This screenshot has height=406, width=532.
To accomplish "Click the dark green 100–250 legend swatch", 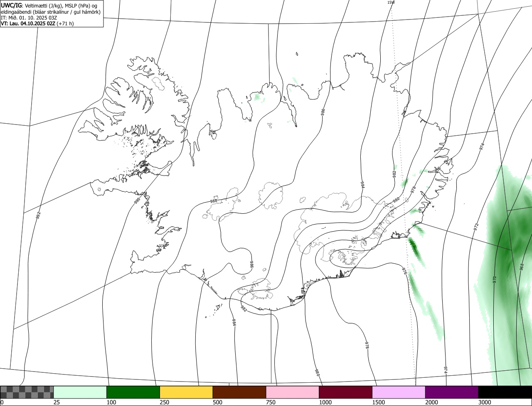I will pyautogui.click(x=133, y=392).
